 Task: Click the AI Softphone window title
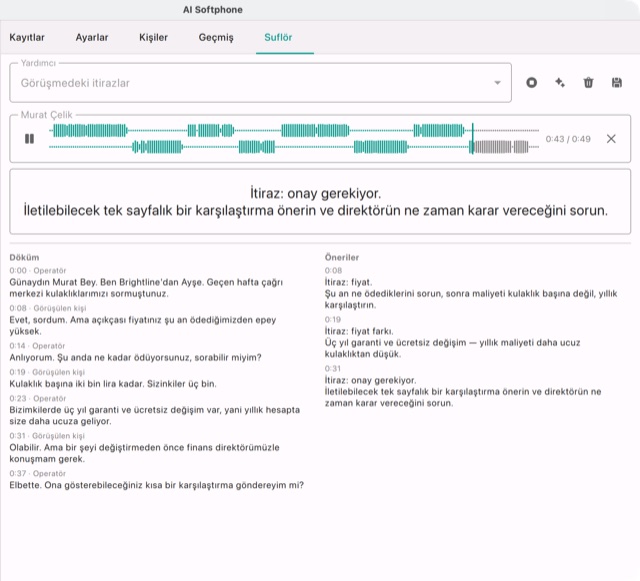213,10
